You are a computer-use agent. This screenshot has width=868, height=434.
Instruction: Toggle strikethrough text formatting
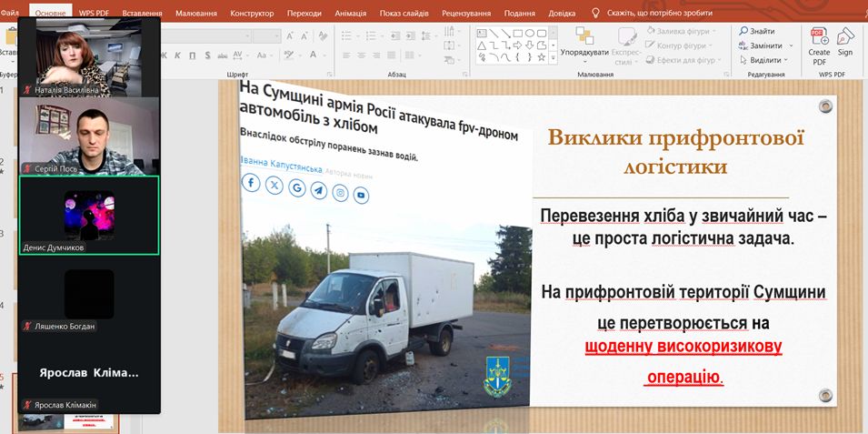point(224,56)
